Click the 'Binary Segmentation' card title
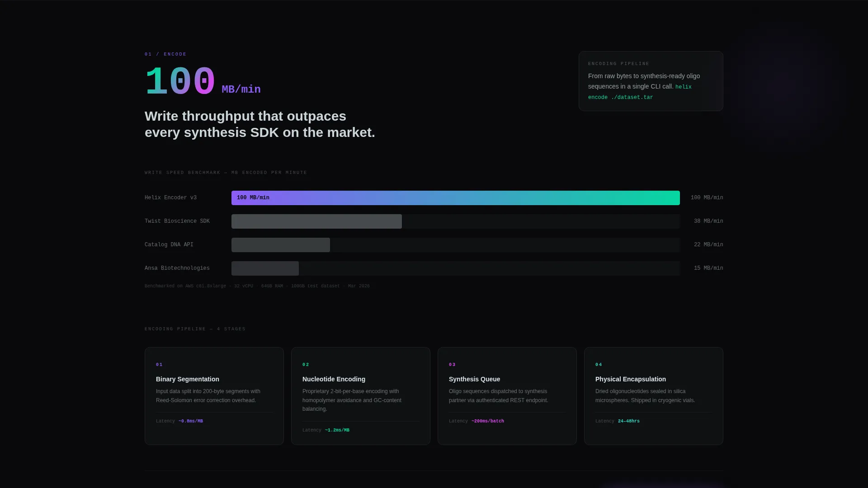 188,379
